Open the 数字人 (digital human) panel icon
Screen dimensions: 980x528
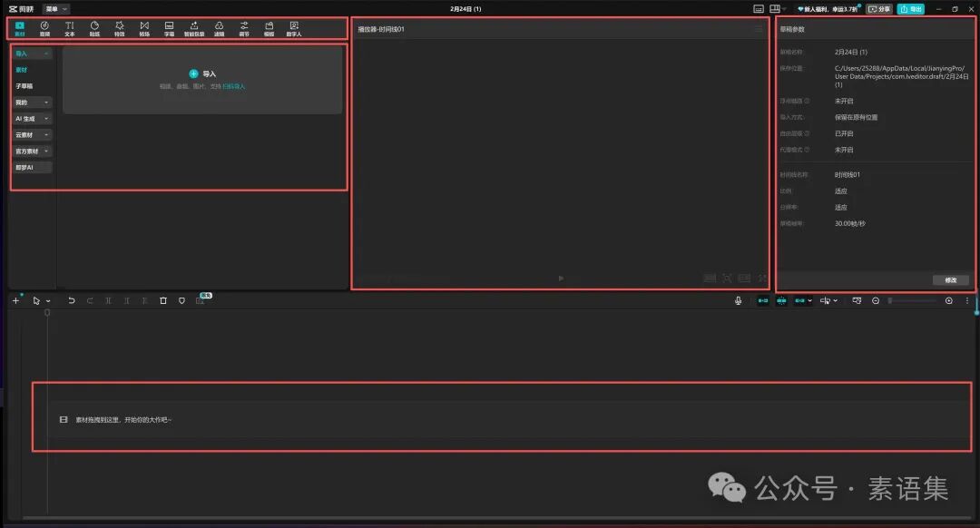[294, 29]
